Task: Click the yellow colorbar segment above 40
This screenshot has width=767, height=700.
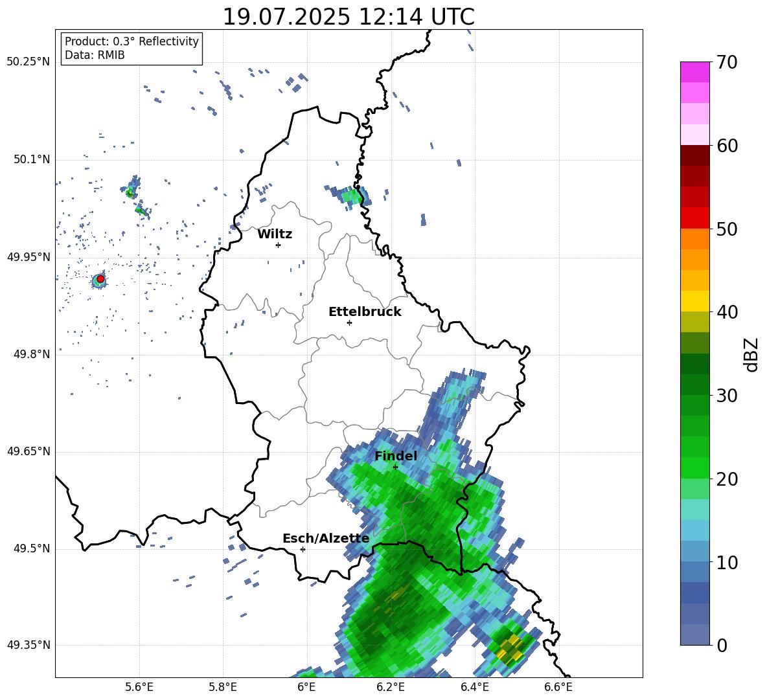Action: (694, 301)
